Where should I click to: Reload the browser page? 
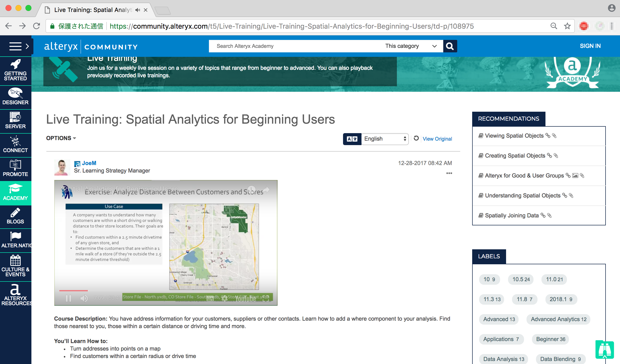(x=37, y=26)
